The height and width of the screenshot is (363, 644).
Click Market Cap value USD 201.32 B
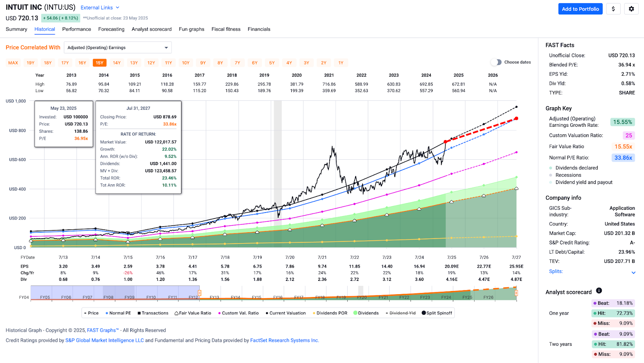click(x=619, y=233)
